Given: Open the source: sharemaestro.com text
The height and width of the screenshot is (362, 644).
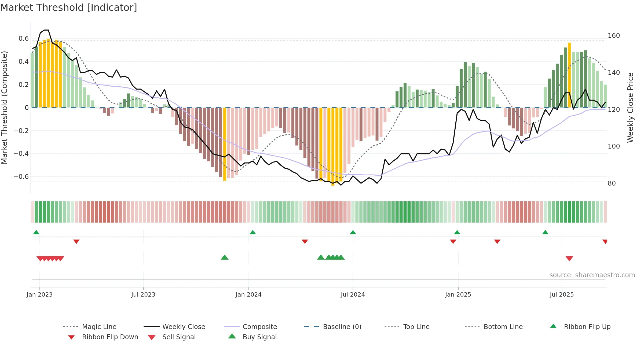Looking at the screenshot, I should point(592,275).
